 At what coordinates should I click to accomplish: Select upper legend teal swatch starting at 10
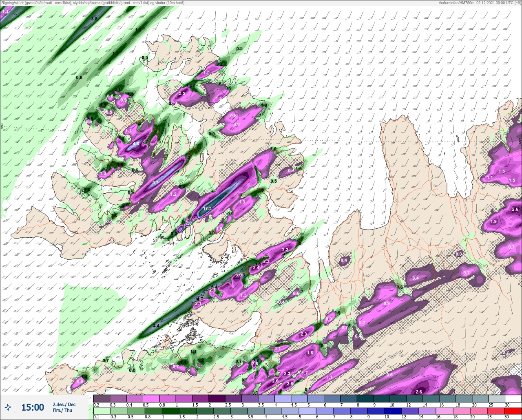click(x=398, y=398)
